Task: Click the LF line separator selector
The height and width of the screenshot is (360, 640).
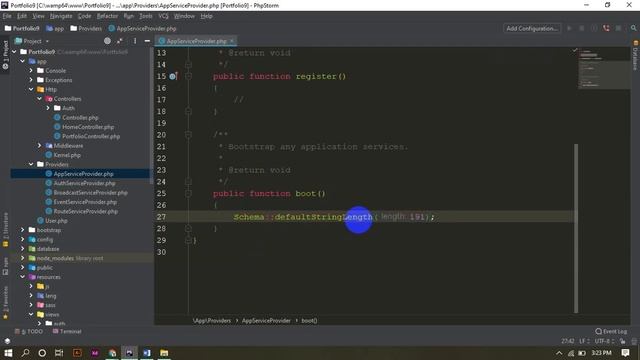Action: pyautogui.click(x=584, y=341)
